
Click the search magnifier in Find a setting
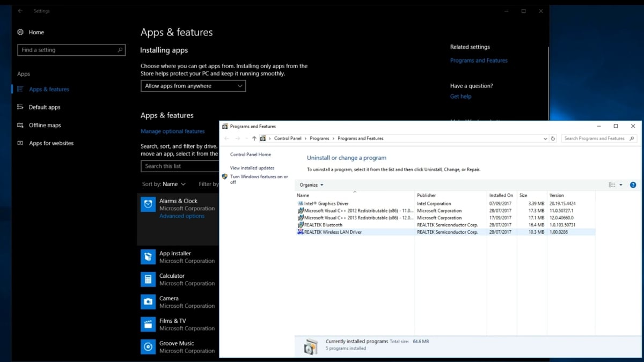click(120, 50)
